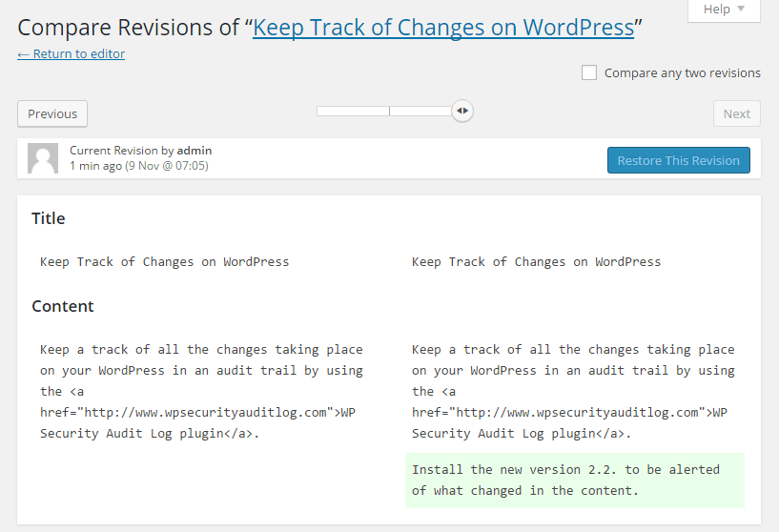The image size is (779, 532).
Task: Click the right column title text
Action: click(536, 261)
